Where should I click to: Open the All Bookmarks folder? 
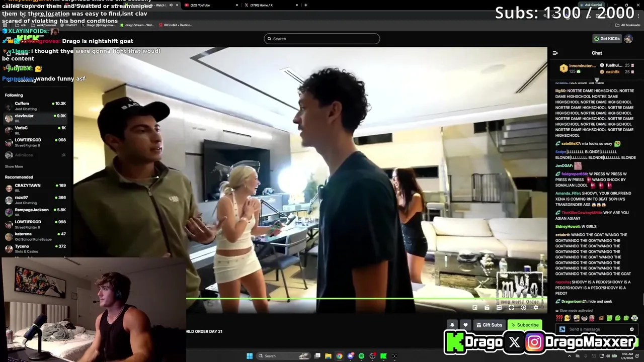[x=627, y=25]
